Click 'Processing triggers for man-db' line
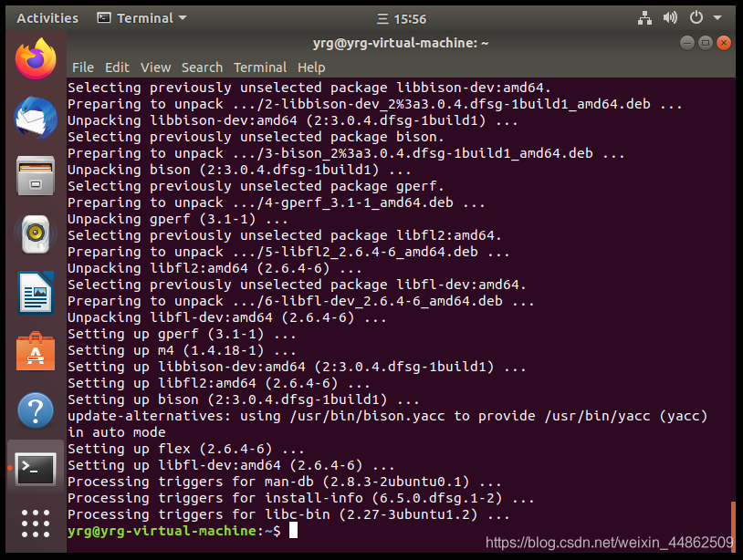This screenshot has height=560, width=743. pos(284,482)
